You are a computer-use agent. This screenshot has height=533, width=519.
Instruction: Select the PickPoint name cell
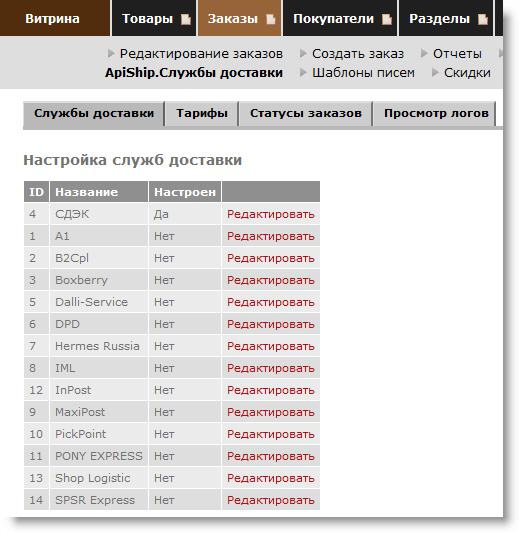click(99, 434)
